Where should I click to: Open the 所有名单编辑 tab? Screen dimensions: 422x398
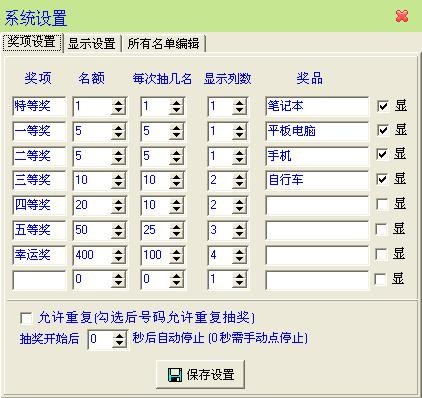(163, 43)
